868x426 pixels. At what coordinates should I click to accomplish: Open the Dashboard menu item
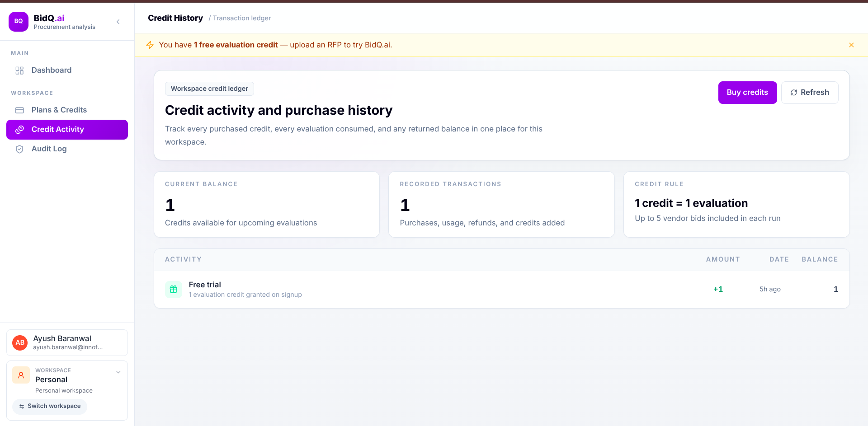pos(67,70)
